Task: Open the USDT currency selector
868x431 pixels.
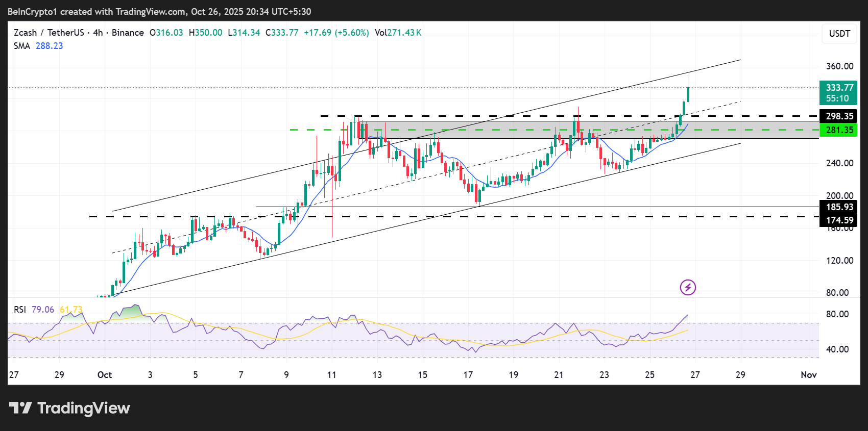Action: (x=839, y=34)
